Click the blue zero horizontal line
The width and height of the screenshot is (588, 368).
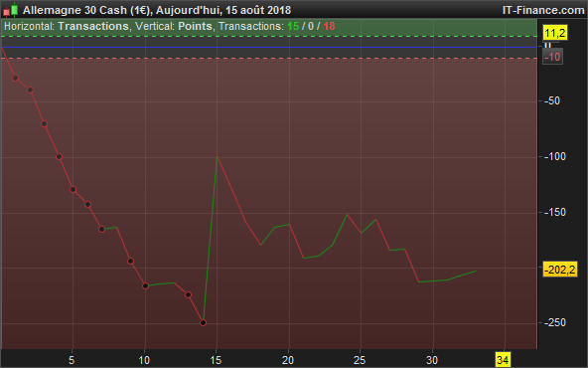point(268,48)
